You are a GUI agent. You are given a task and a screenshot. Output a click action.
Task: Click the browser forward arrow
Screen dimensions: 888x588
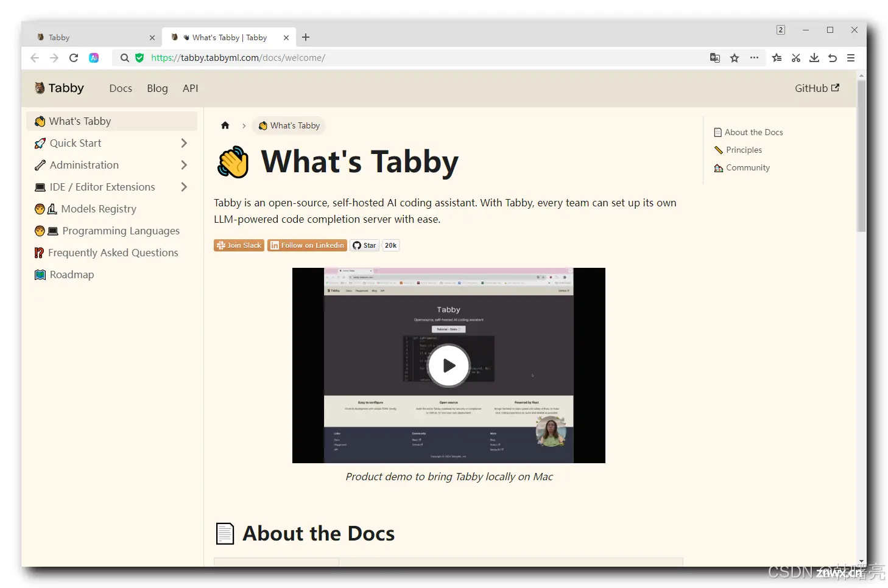[x=54, y=58]
